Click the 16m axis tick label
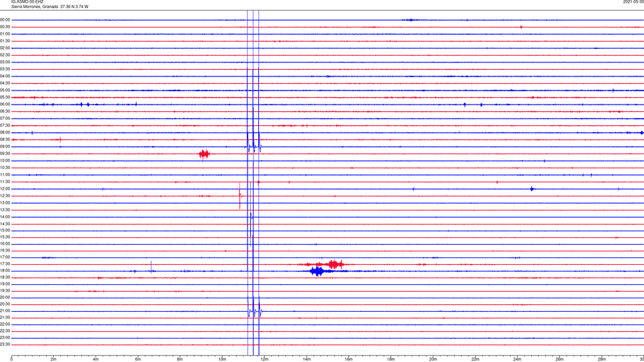Viewport: 644px width, 362px height. click(349, 359)
